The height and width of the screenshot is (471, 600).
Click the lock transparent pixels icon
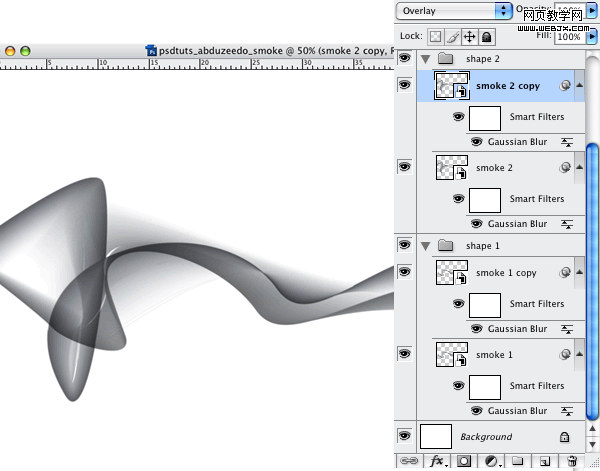coord(436,36)
